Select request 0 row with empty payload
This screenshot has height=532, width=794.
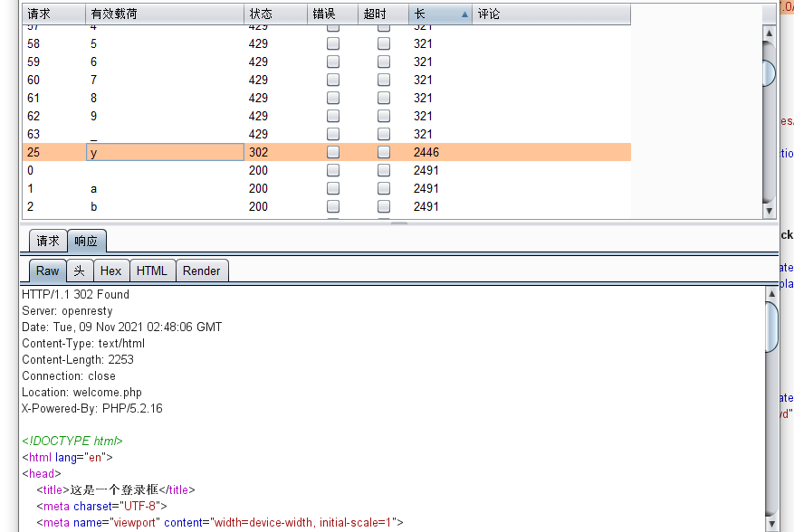tap(327, 170)
